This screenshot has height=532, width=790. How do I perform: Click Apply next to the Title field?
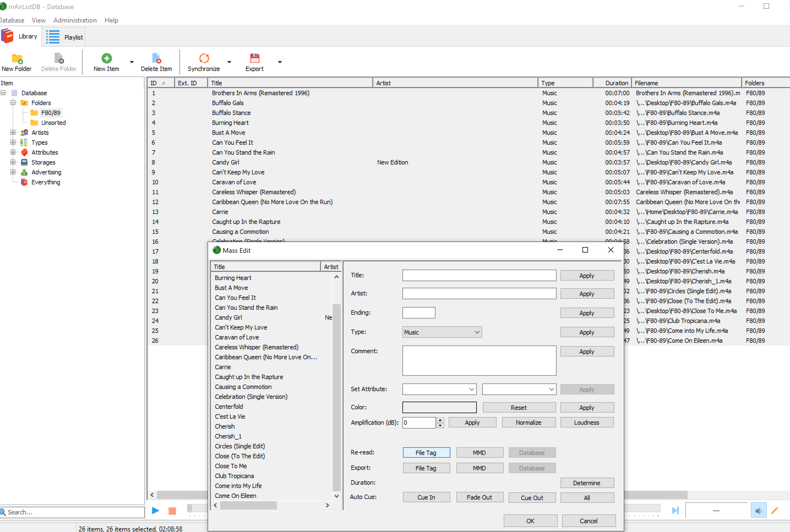pyautogui.click(x=587, y=276)
